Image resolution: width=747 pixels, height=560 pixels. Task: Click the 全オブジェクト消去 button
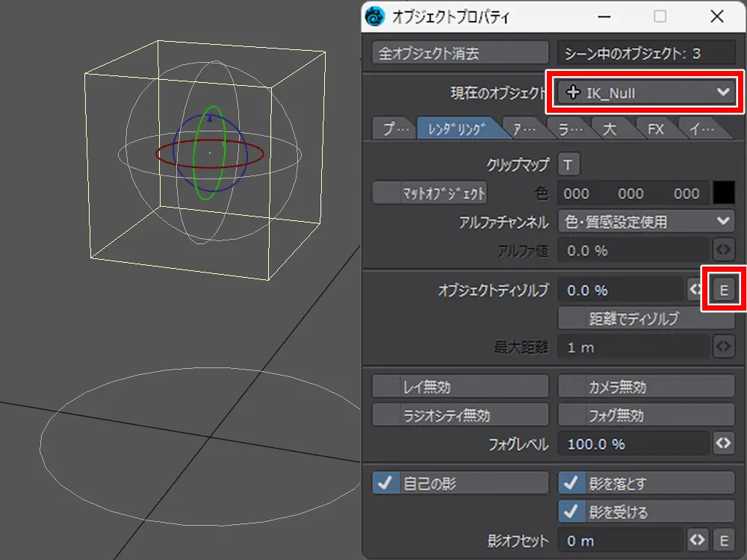tap(460, 54)
